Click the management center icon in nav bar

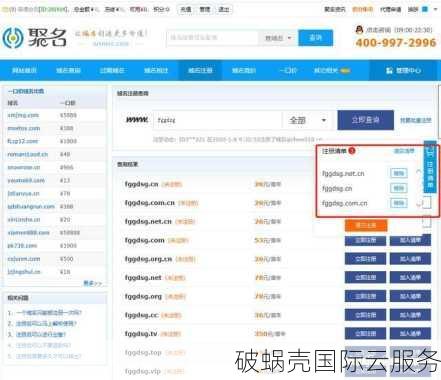[x=389, y=71]
